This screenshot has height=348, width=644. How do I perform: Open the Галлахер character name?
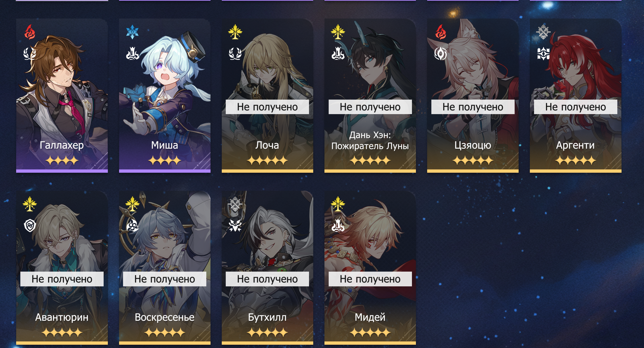[62, 145]
